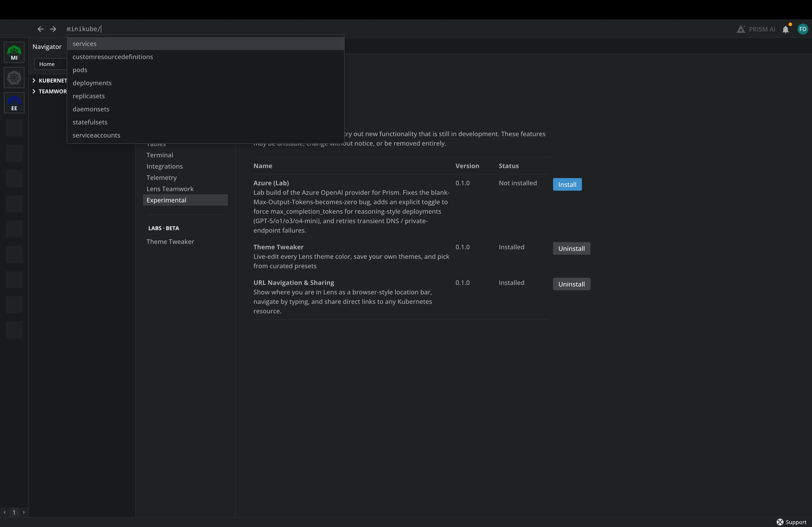Click the URL Navigation & Sharing name

[293, 283]
